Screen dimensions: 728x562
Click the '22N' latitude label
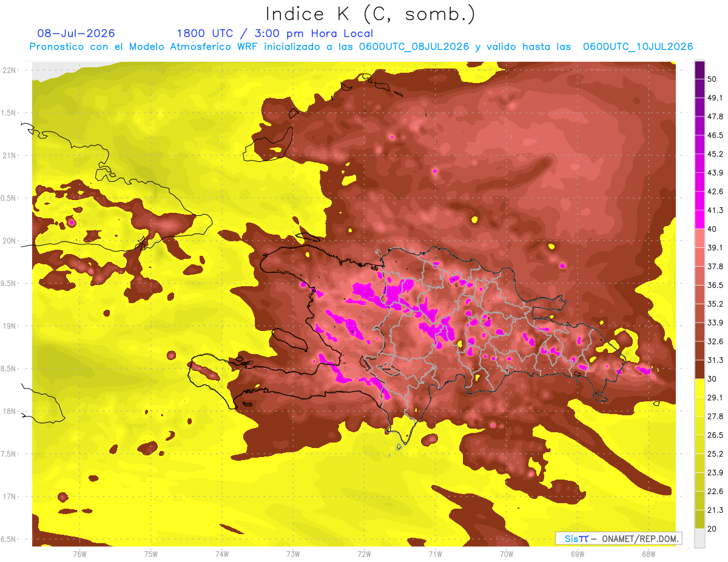pos(10,70)
